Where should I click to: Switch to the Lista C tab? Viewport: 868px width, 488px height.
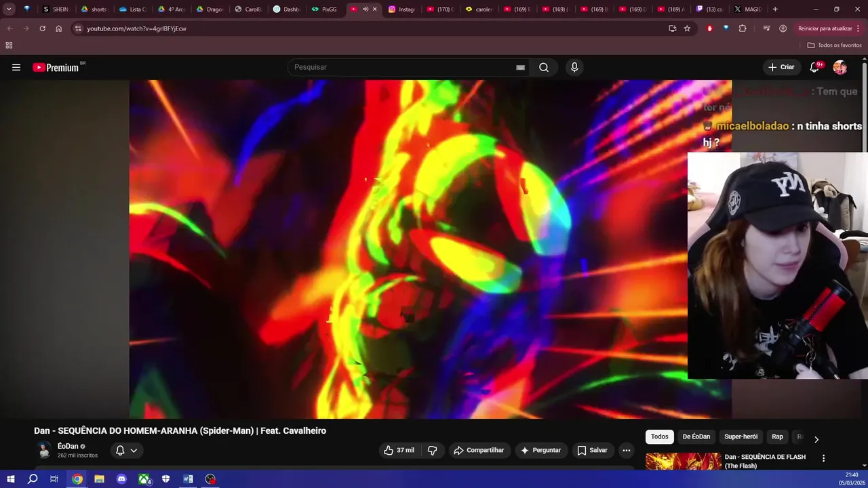(x=132, y=9)
